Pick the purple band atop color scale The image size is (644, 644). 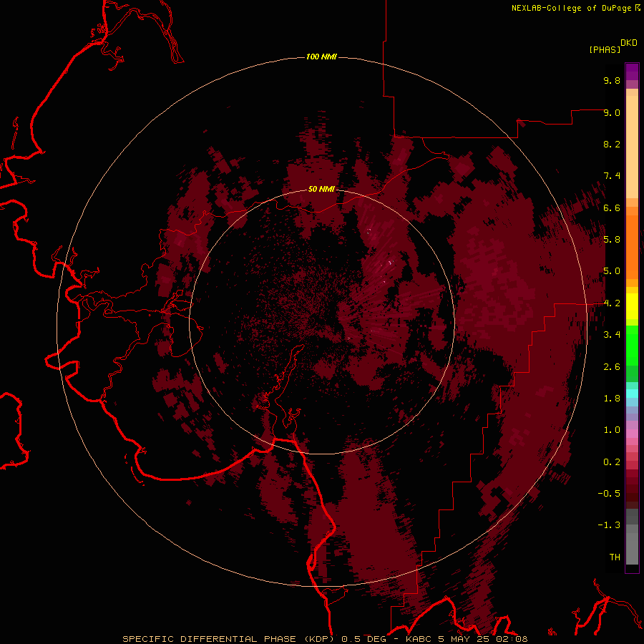pyautogui.click(x=632, y=72)
